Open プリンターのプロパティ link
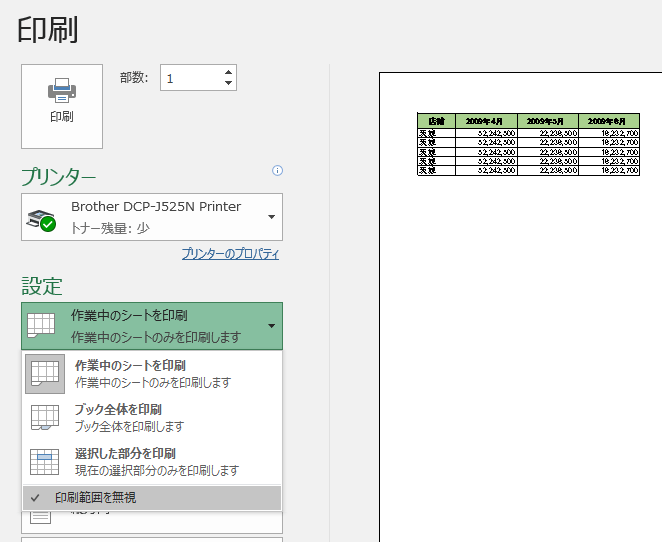The height and width of the screenshot is (542, 662). pos(231,254)
